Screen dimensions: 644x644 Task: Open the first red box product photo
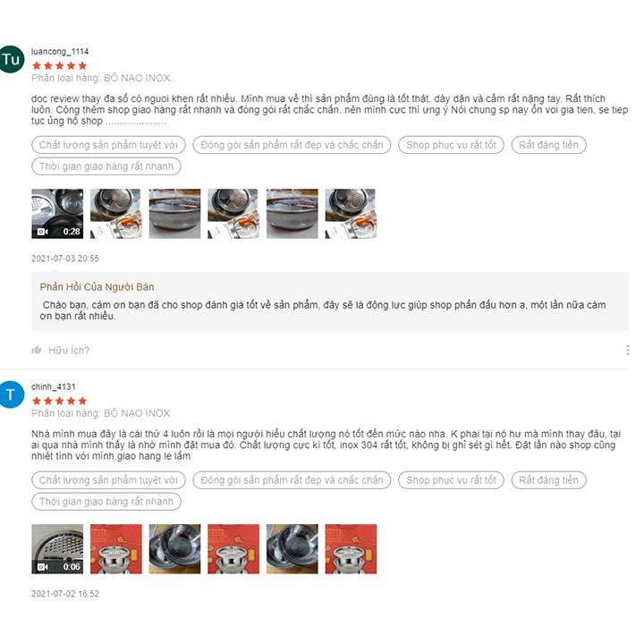115,548
